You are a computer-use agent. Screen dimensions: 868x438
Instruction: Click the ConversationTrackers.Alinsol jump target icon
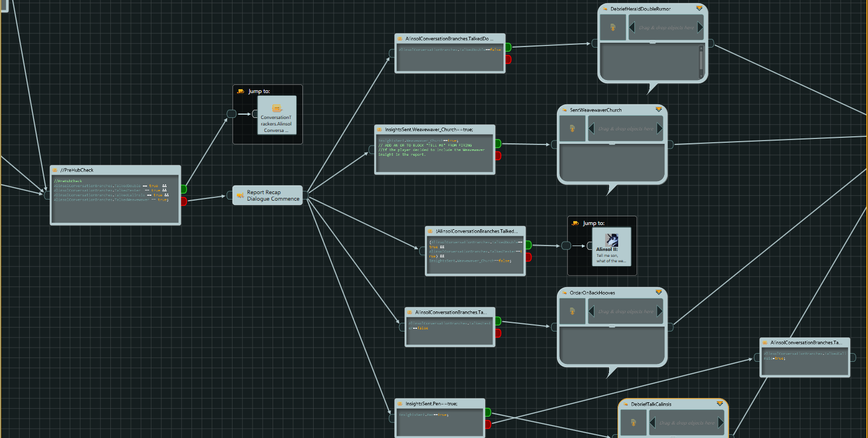point(277,108)
